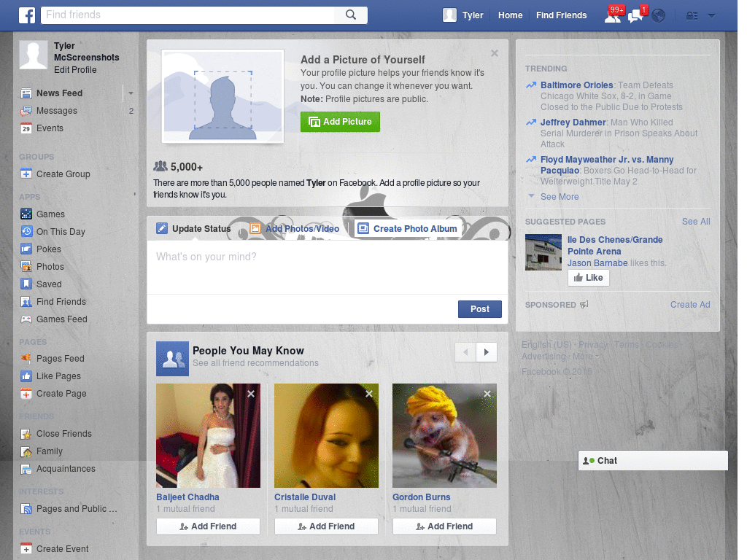Open Ile Des Chenes arena thumbnail

(543, 252)
